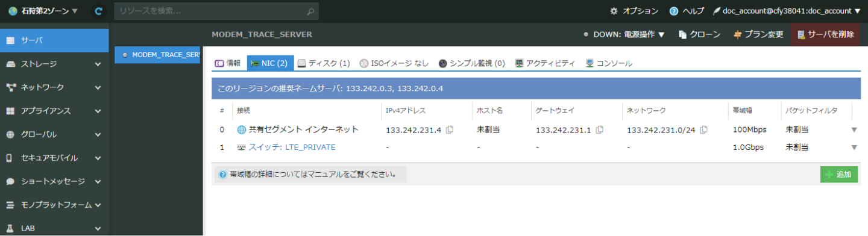Copy IPv4 address 133.242.231.4
868x236 pixels.
point(450,129)
